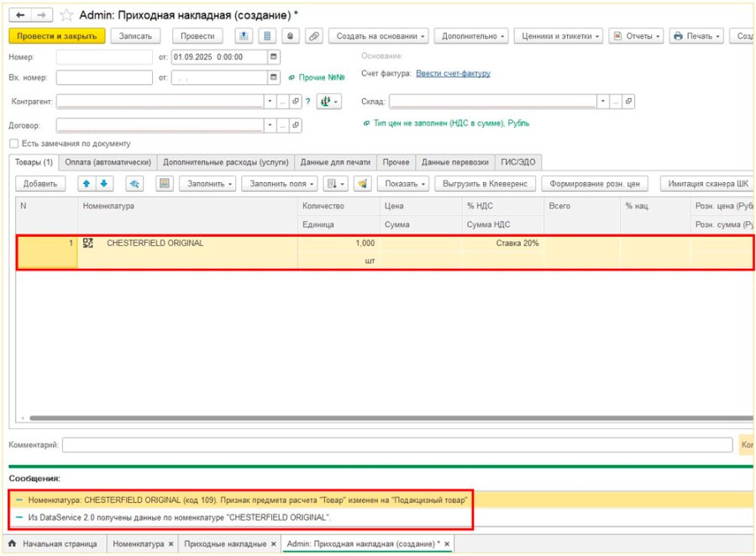The height and width of the screenshot is (556, 756).
Task: Click the horizontal scrollbar under the goods table
Action: [391, 418]
